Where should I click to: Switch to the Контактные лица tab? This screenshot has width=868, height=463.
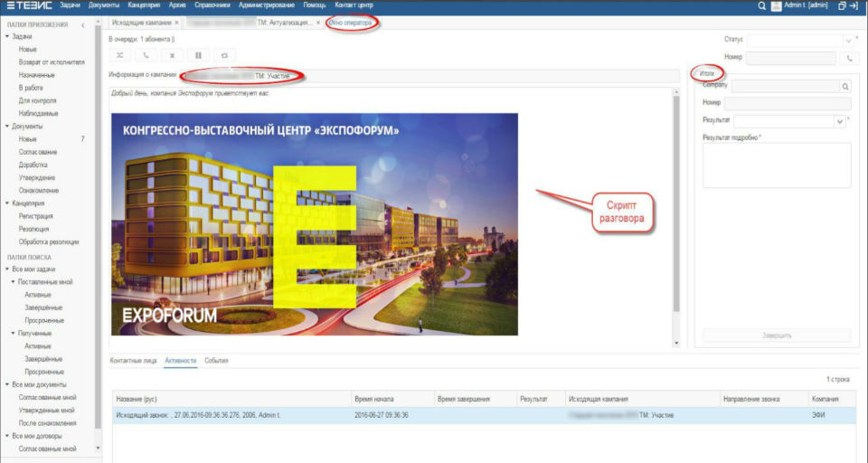[134, 361]
